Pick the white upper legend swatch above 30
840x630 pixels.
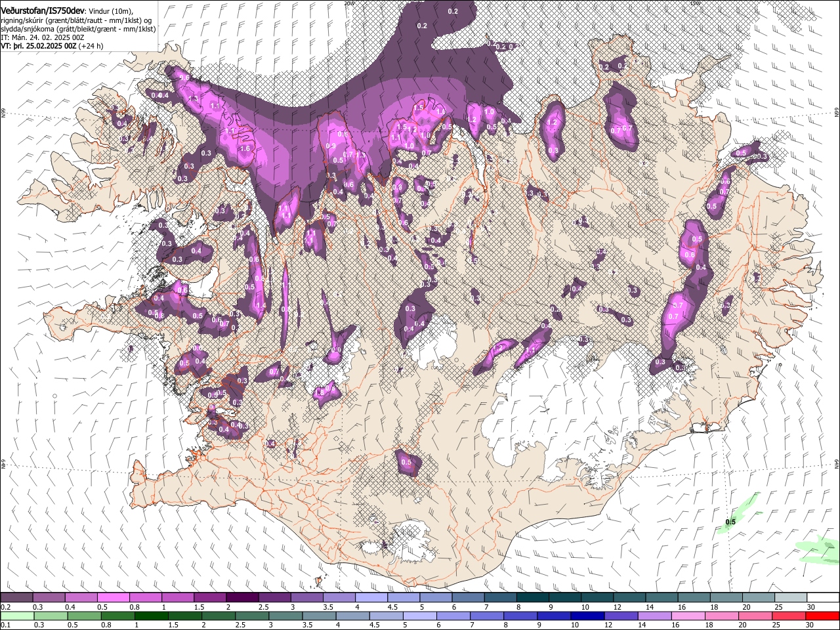point(823,598)
